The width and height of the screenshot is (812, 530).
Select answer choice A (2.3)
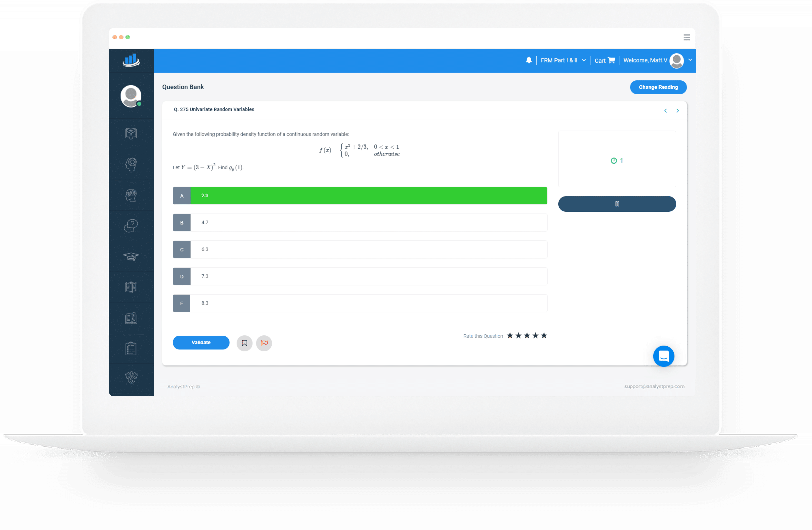pos(360,195)
